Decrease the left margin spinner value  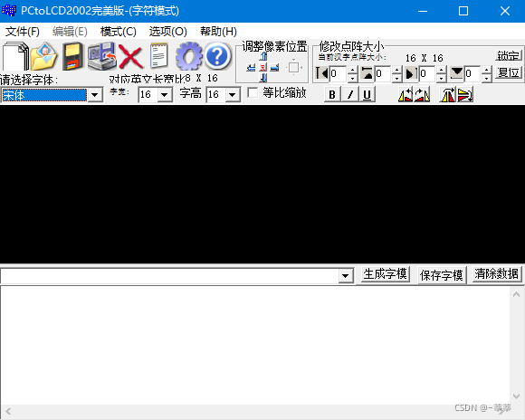click(352, 78)
